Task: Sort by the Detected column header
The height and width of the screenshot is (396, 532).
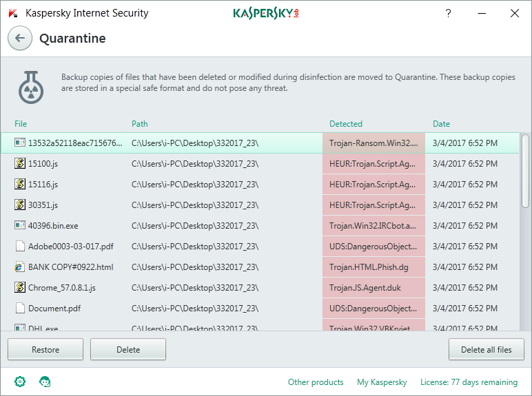Action: tap(346, 124)
